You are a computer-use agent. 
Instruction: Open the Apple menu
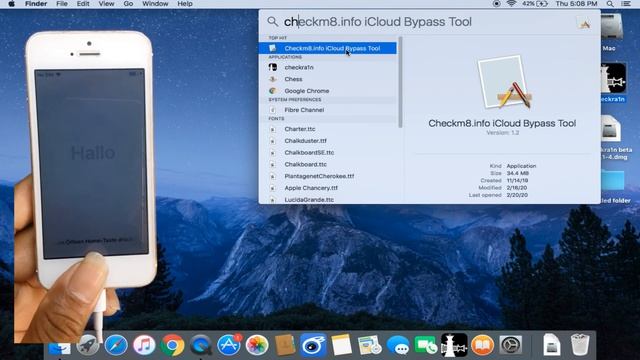pos(11,4)
